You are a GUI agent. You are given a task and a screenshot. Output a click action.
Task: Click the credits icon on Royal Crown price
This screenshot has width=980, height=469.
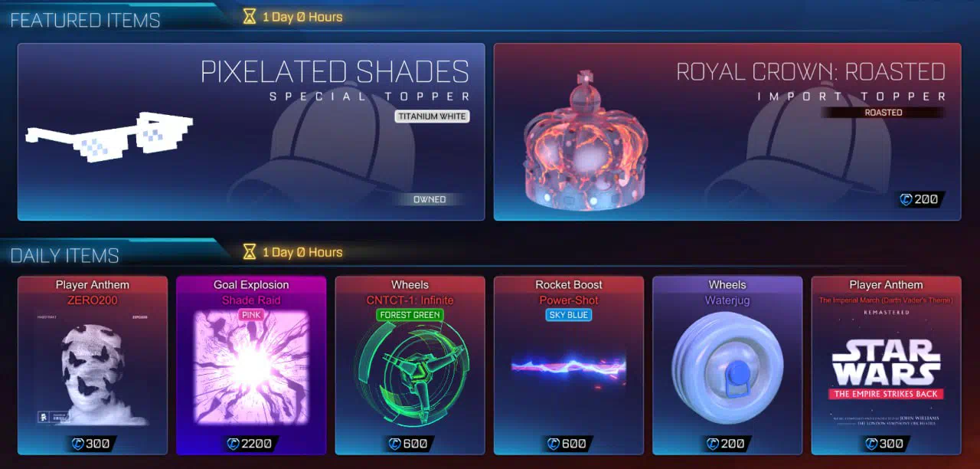[906, 200]
